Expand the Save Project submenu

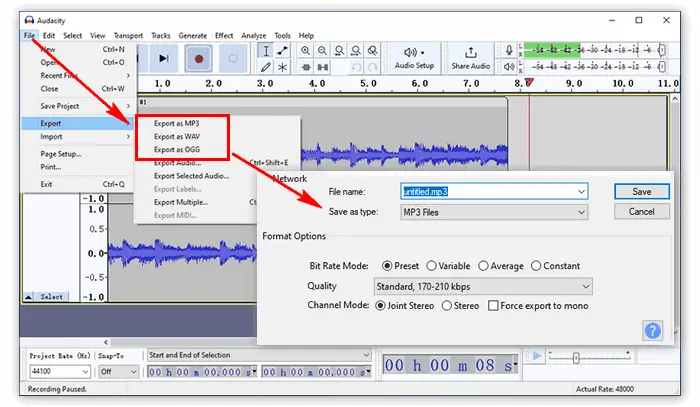pyautogui.click(x=79, y=106)
